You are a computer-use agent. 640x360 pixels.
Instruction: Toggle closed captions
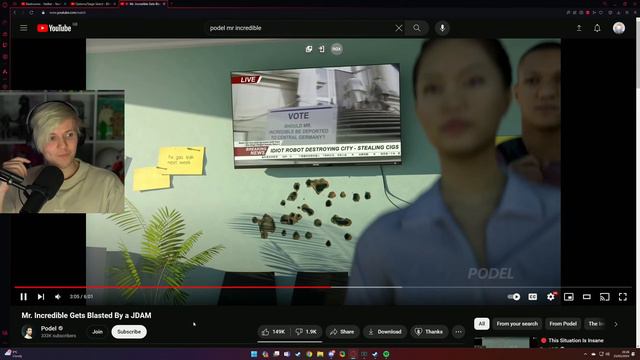coord(533,297)
